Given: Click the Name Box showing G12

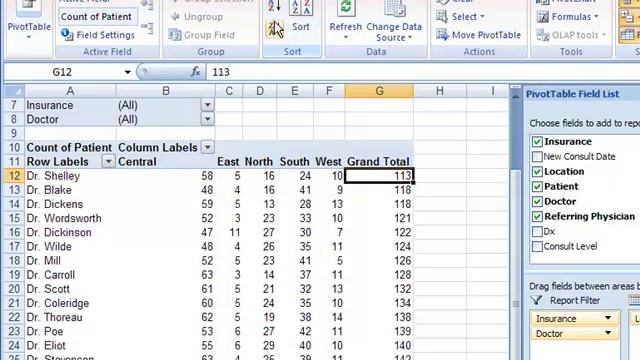Looking at the screenshot, I should click(x=62, y=72).
